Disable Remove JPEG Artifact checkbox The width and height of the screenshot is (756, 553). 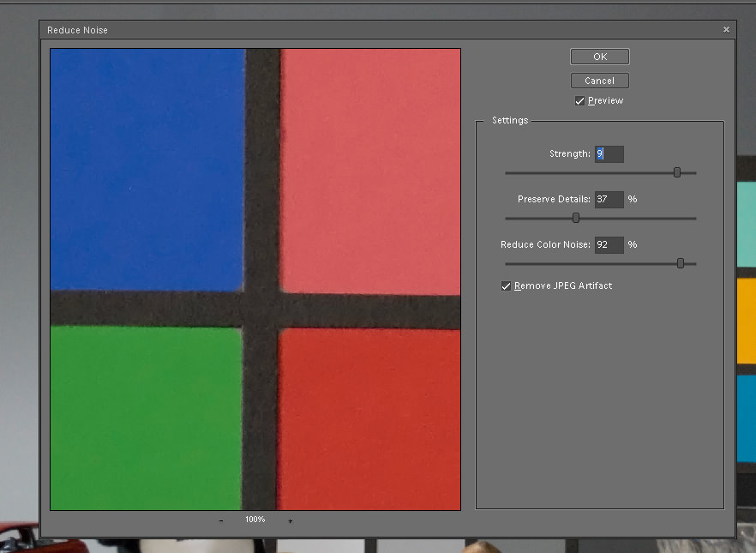click(x=507, y=286)
